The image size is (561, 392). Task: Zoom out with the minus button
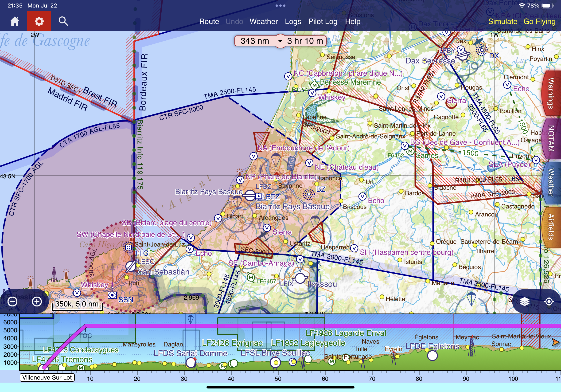pos(12,302)
